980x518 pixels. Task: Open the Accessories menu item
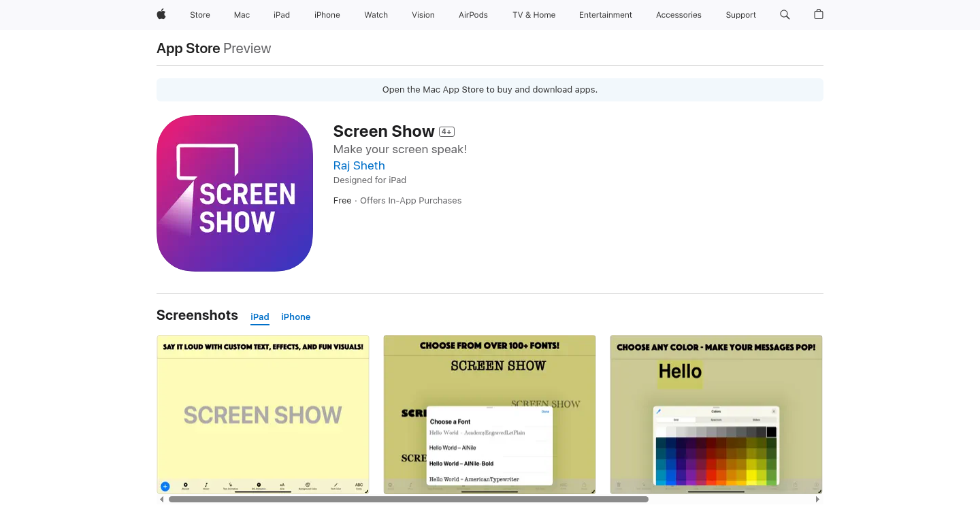[x=679, y=15]
